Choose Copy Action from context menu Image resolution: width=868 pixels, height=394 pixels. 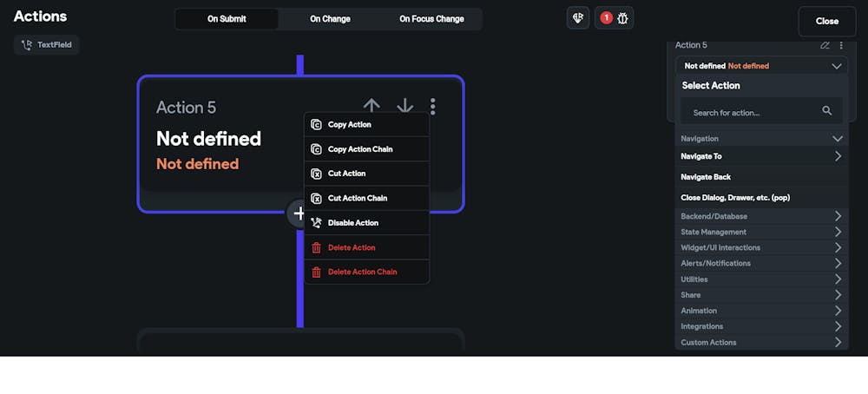coord(367,124)
